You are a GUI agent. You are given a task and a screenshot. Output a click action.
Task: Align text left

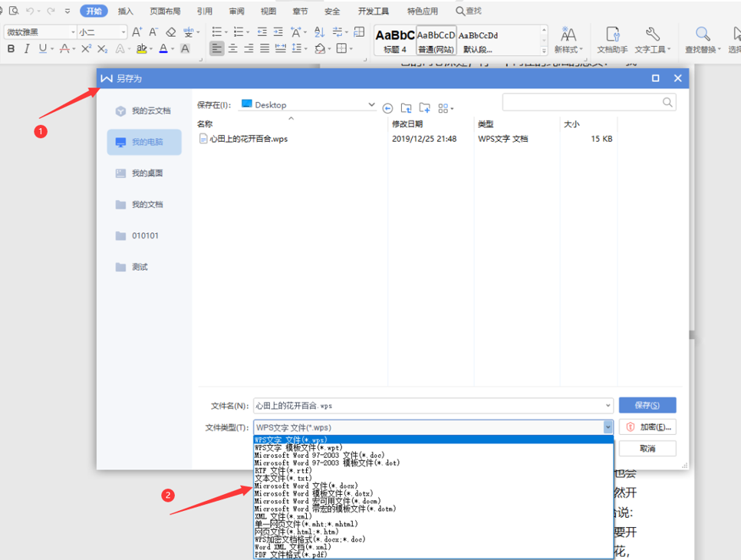(217, 48)
